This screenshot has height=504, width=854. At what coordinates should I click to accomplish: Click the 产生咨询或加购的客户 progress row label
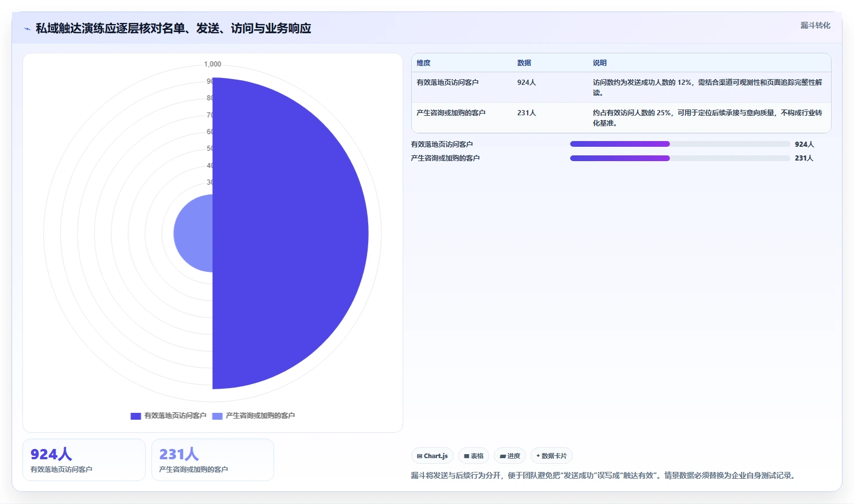tap(445, 158)
